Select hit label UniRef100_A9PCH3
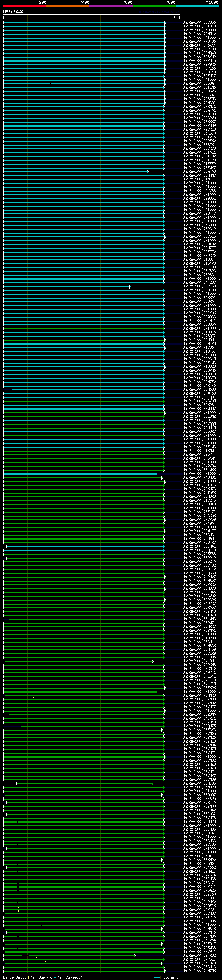The height and width of the screenshot is (980, 222). pyautogui.click(x=199, y=49)
